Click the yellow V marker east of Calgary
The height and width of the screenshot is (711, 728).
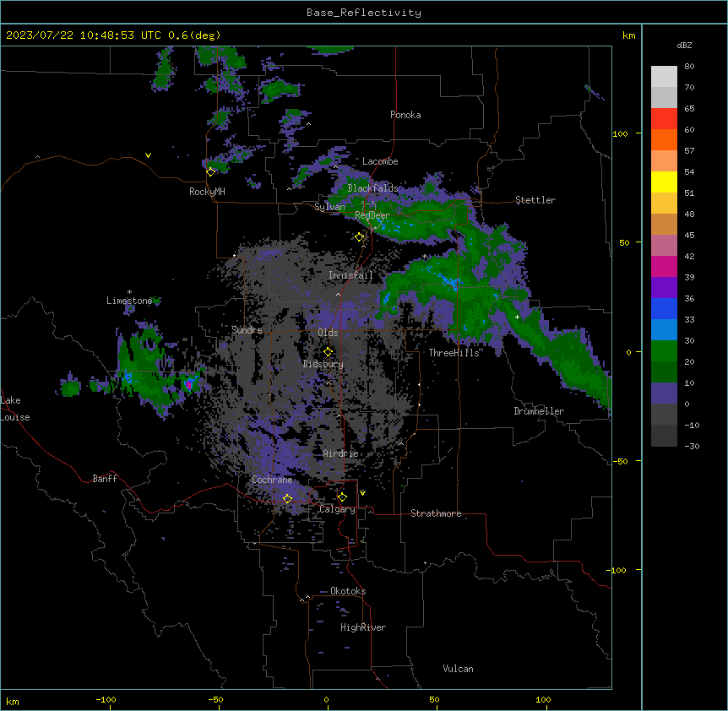[362, 493]
